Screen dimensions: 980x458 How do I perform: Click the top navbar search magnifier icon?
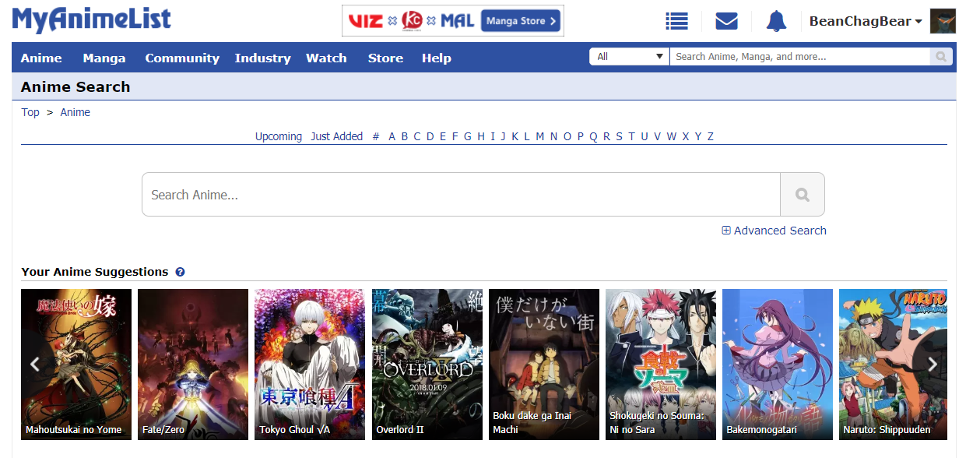click(x=941, y=57)
